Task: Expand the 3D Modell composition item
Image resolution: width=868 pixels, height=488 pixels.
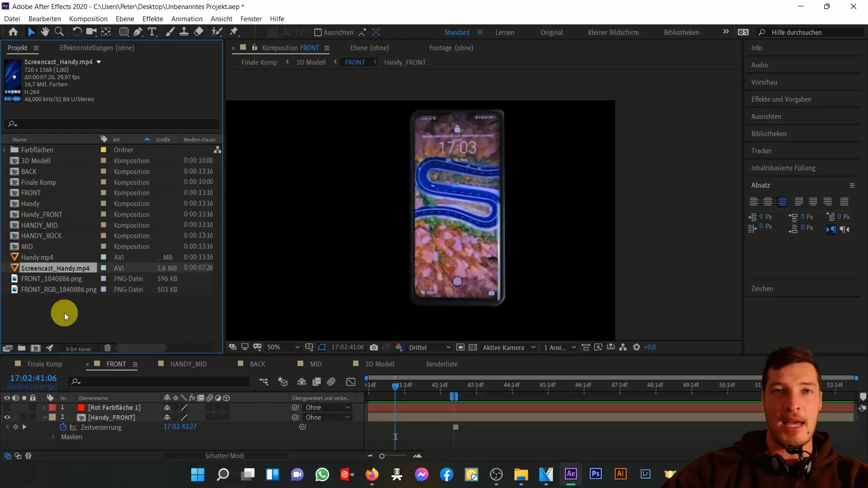Action: tap(5, 160)
